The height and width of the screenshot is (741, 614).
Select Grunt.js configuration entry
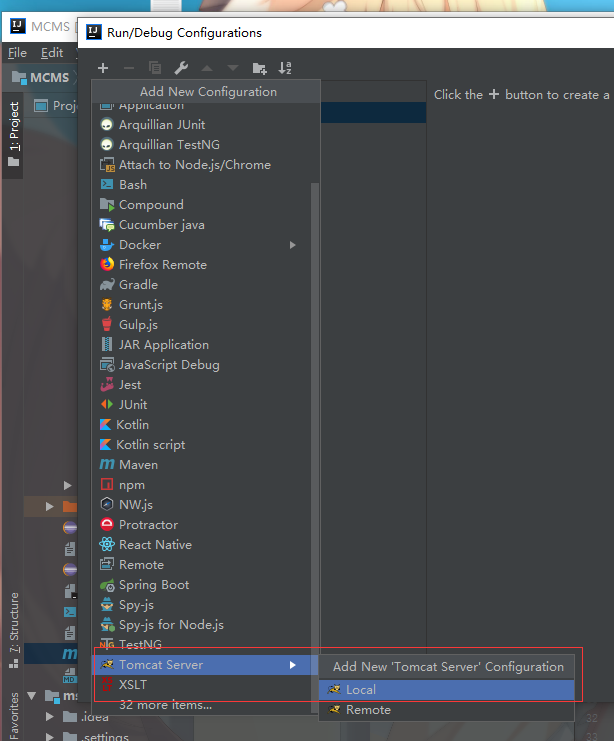point(202,305)
